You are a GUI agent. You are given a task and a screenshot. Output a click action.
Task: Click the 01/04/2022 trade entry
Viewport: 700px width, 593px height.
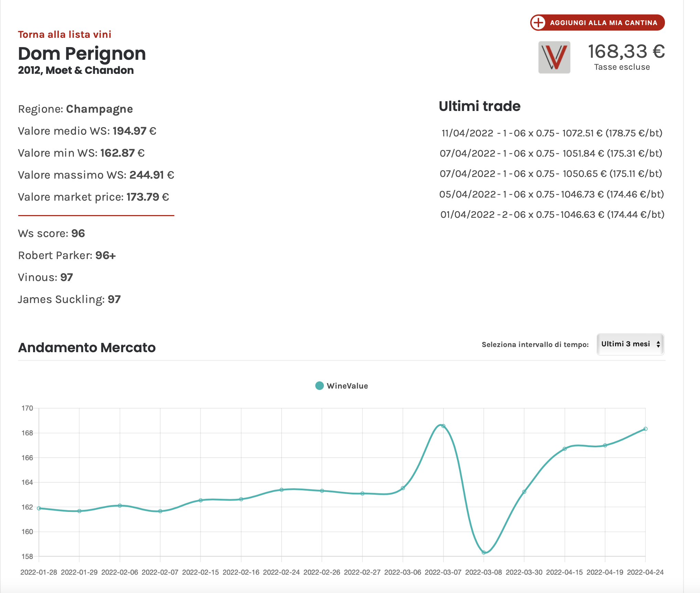pos(552,214)
